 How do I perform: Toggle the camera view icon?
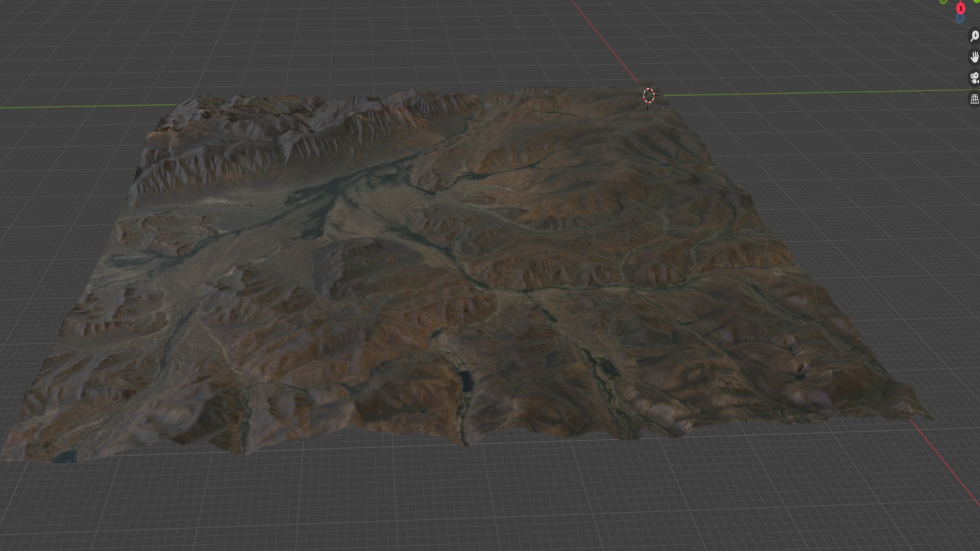click(974, 78)
